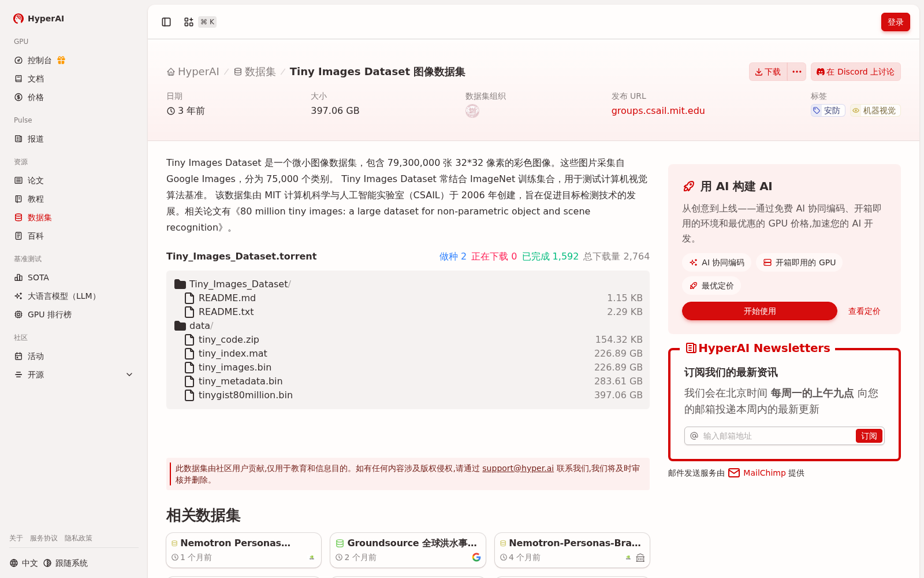Viewport: 924px width, 578px height.
Task: Click AI 协同编码 chip
Action: coord(717,262)
